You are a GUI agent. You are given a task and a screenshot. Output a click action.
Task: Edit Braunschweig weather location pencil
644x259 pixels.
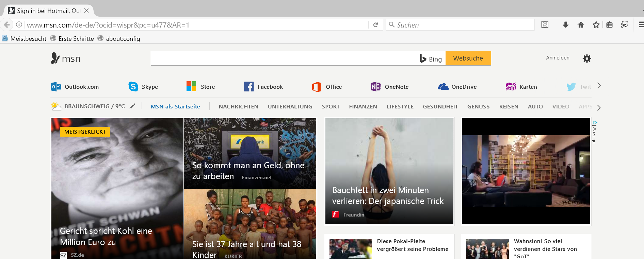[x=132, y=106]
